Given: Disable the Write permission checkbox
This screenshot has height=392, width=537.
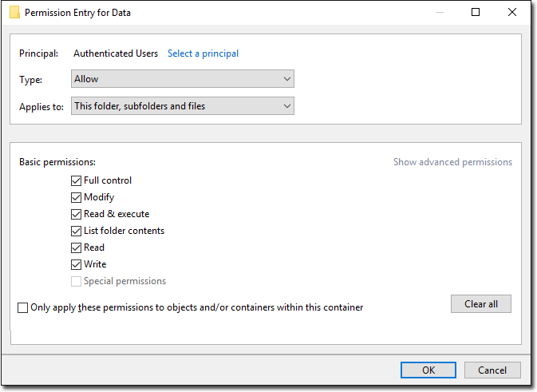Looking at the screenshot, I should click(76, 264).
